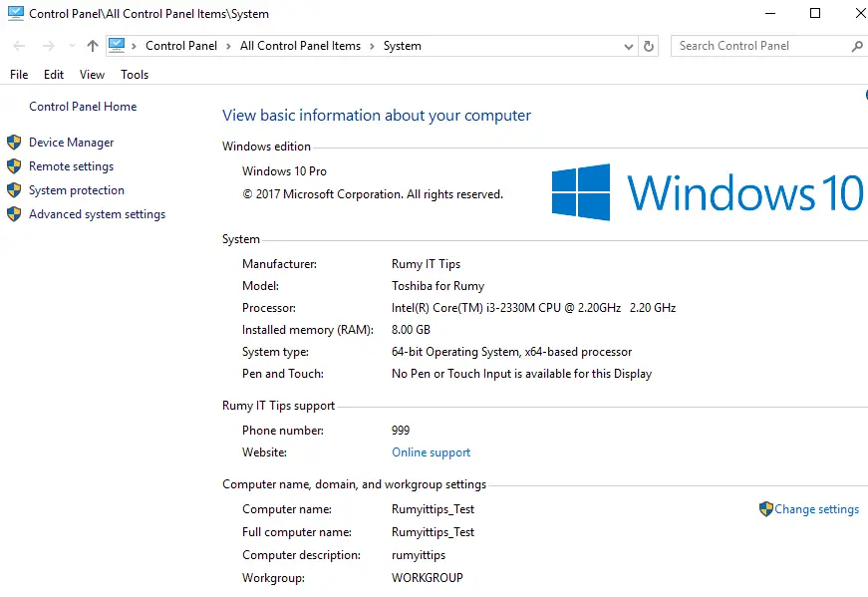868x597 pixels.
Task: Click Change settings link
Action: point(816,509)
